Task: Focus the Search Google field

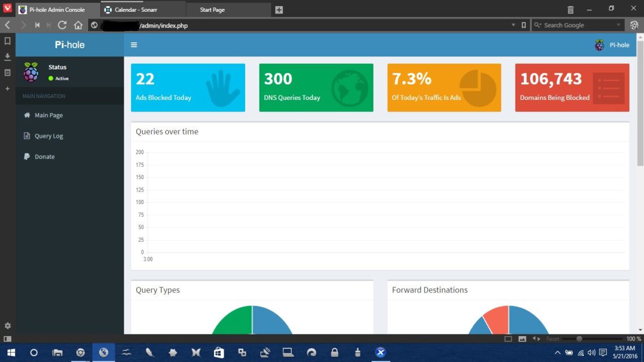Action: (577, 25)
